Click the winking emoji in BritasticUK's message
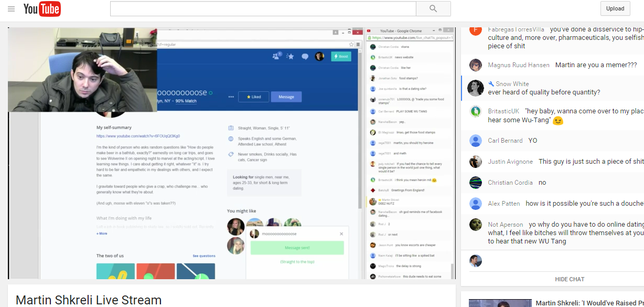 click(x=558, y=120)
